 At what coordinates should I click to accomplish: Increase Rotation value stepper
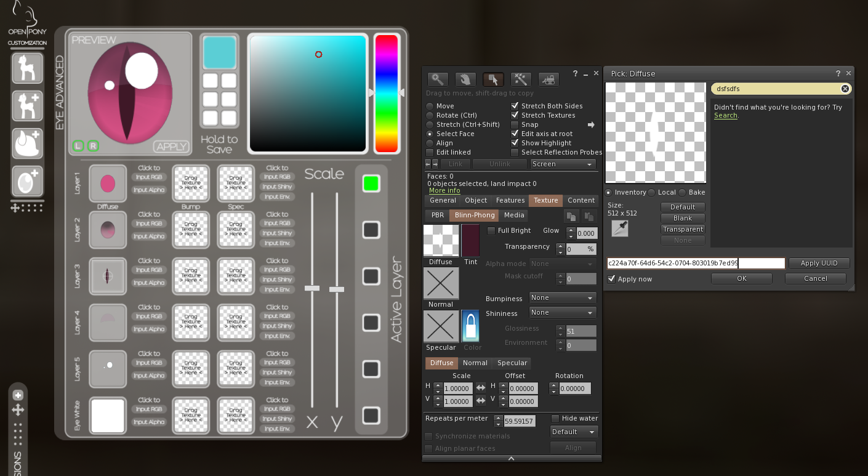pyautogui.click(x=553, y=385)
